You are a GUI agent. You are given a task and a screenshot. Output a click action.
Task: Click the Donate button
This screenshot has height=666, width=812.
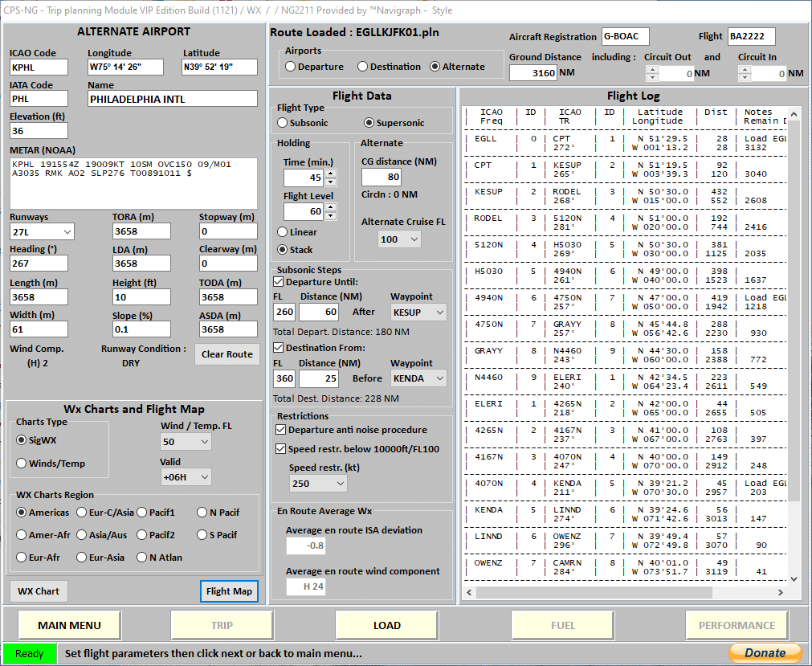coord(765,652)
